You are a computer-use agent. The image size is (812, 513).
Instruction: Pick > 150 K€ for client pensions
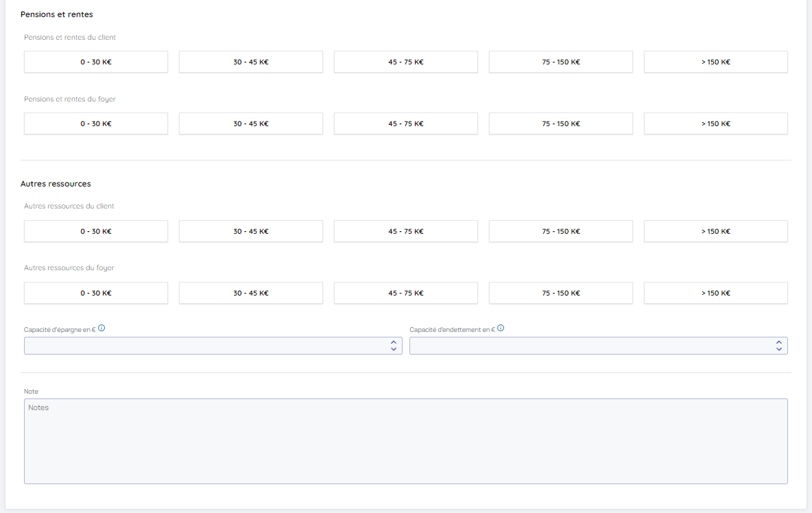[x=715, y=62]
